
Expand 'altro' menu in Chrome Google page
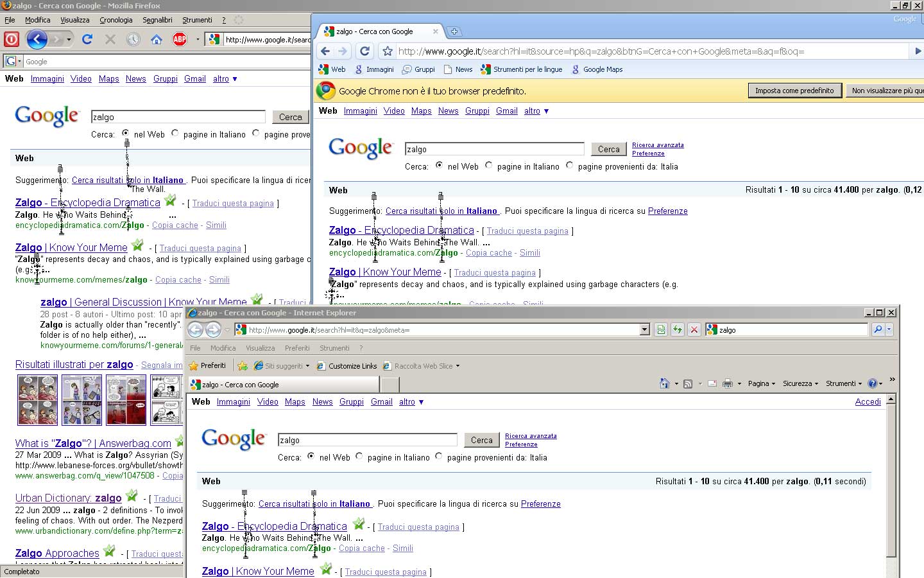536,110
